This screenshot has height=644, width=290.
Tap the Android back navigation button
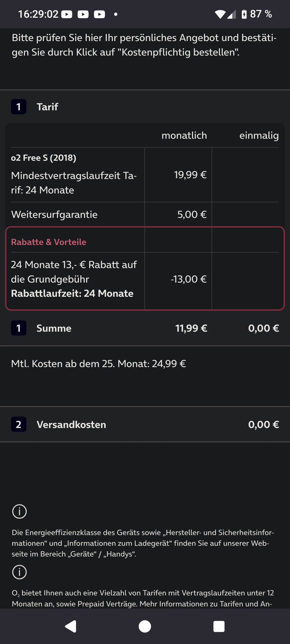click(71, 627)
